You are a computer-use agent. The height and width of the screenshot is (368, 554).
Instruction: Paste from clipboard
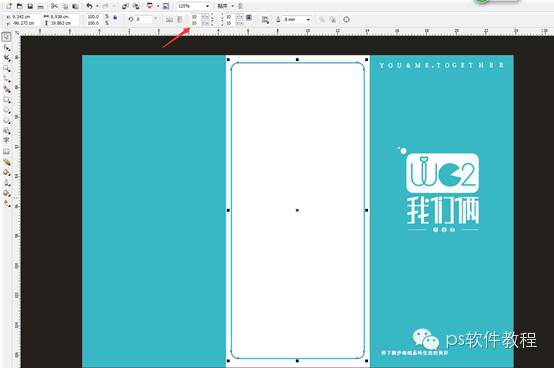point(75,6)
